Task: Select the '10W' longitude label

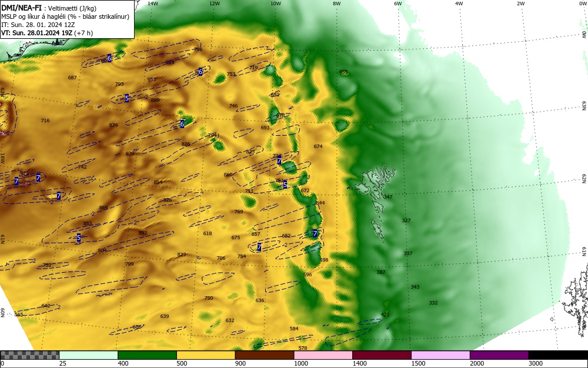Action: [276, 4]
